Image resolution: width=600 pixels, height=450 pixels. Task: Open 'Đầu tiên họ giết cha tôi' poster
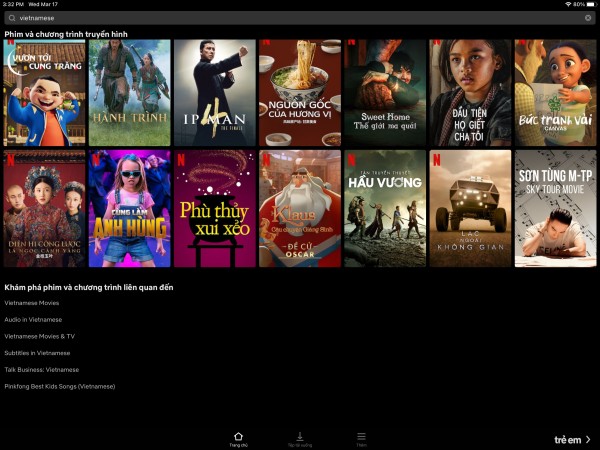click(470, 93)
